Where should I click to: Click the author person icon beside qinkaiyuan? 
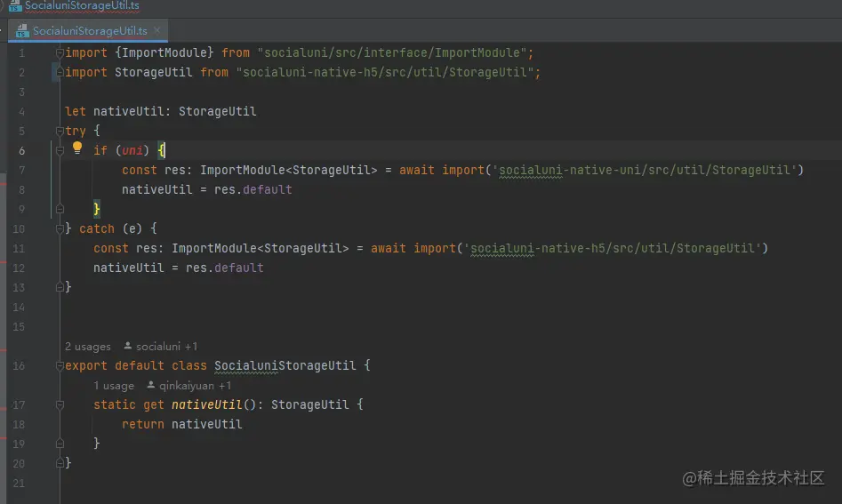(x=150, y=385)
